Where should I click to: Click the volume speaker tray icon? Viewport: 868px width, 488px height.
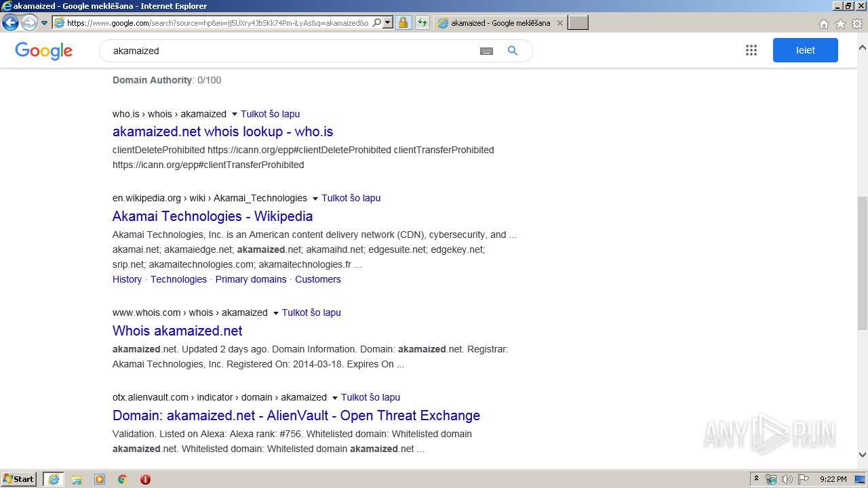click(x=787, y=479)
